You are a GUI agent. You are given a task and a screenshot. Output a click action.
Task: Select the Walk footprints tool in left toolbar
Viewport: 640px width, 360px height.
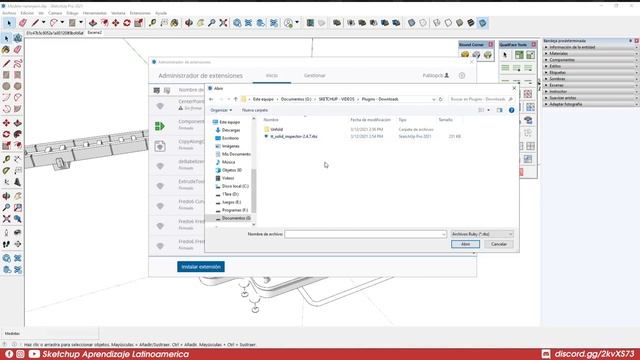(x=6, y=244)
